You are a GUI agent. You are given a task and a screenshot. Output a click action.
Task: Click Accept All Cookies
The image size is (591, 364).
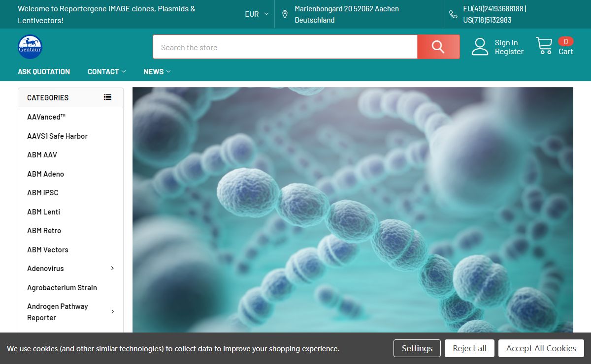(541, 348)
